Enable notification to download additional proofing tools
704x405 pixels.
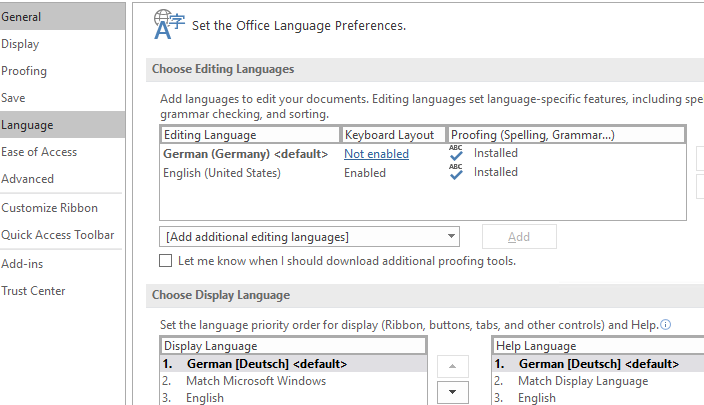[x=166, y=260]
